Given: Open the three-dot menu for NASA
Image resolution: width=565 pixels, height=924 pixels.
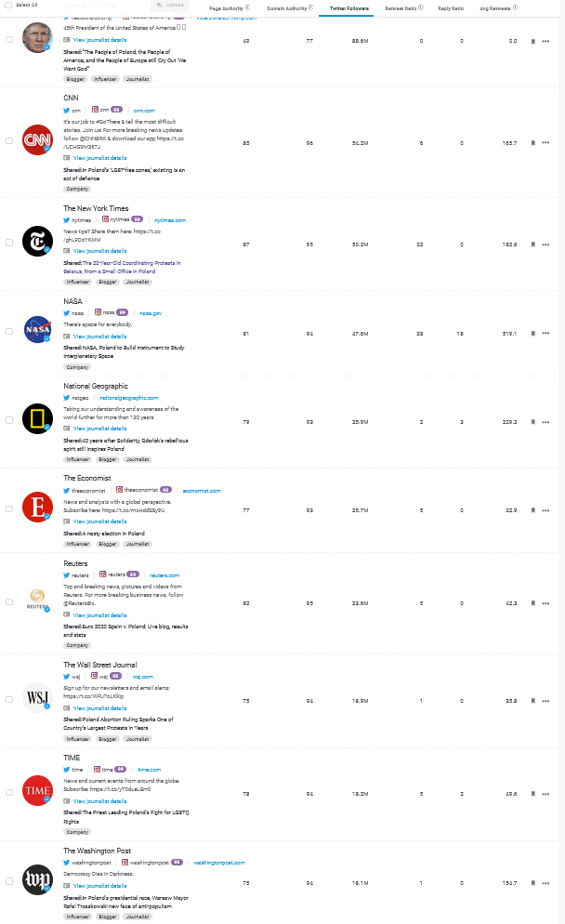Looking at the screenshot, I should [545, 333].
